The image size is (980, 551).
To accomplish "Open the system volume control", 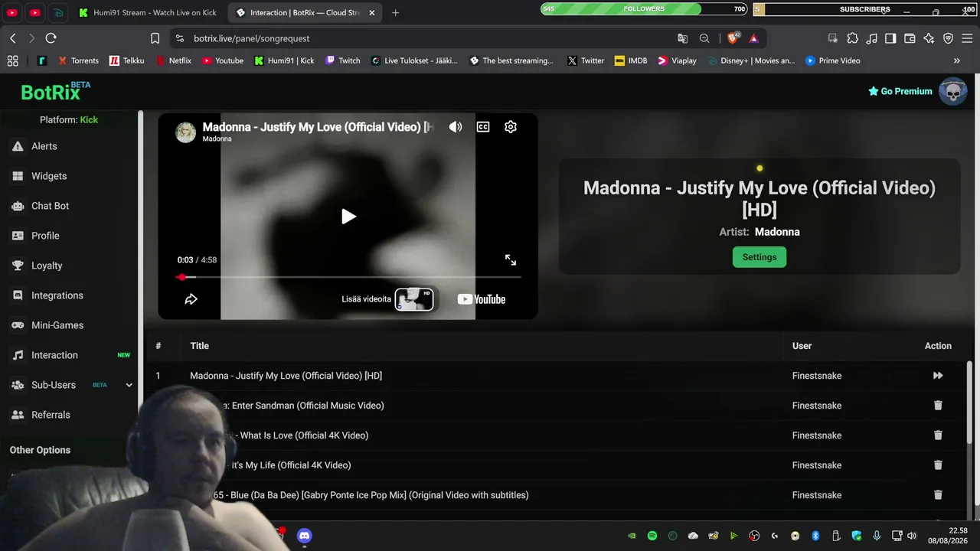I will [911, 536].
